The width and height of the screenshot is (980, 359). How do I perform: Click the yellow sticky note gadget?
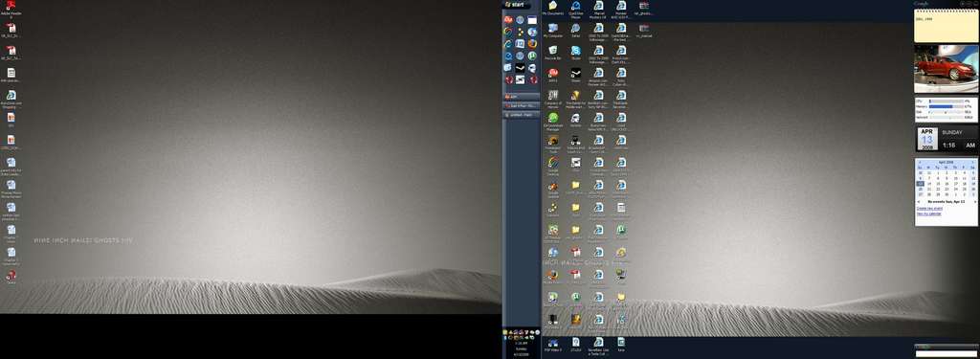tap(946, 26)
